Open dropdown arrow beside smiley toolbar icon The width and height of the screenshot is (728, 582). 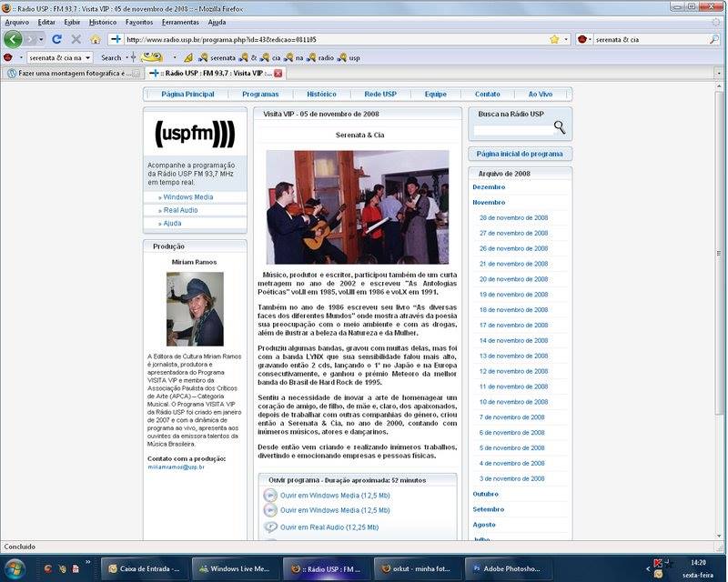[x=175, y=57]
